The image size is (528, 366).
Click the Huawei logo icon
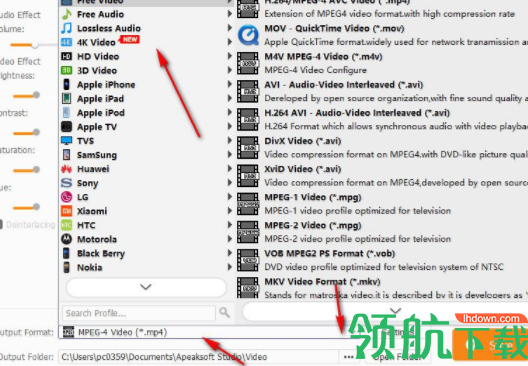(66, 169)
